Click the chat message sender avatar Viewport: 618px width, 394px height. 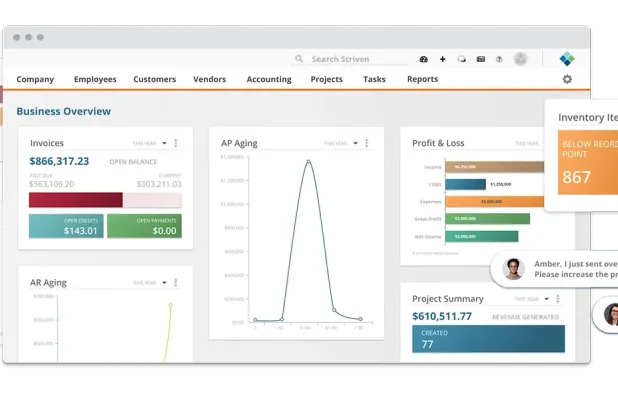[x=514, y=269]
